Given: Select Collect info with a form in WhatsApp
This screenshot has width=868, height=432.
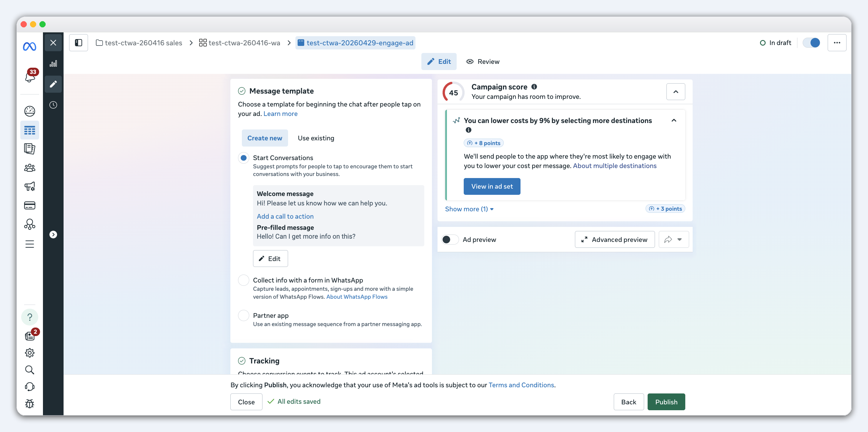Looking at the screenshot, I should pyautogui.click(x=244, y=280).
